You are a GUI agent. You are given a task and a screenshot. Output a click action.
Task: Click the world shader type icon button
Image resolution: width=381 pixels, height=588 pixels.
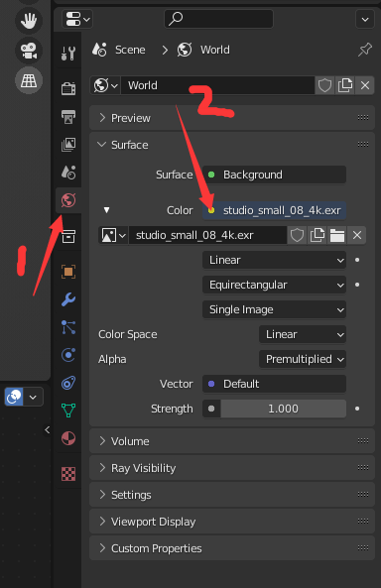14,397
